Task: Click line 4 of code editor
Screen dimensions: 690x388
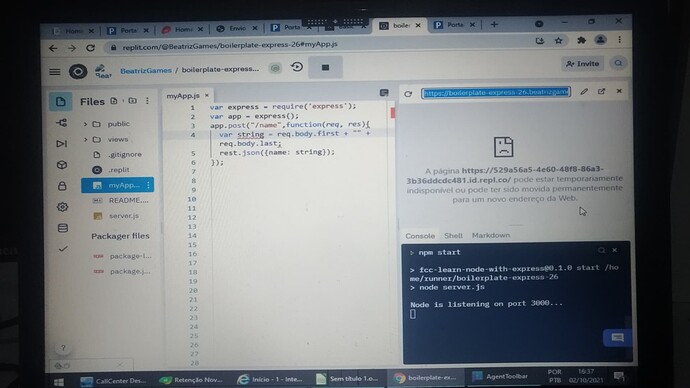Action: [294, 134]
